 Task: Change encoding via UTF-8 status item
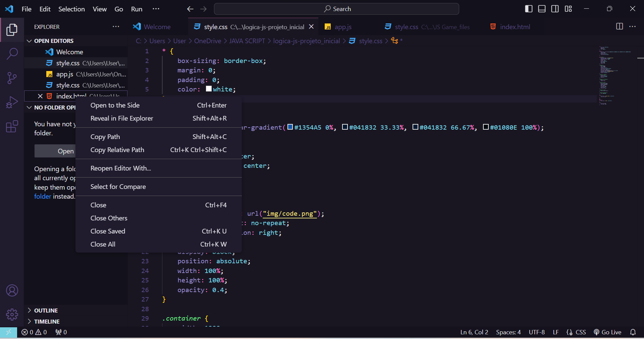click(x=537, y=332)
